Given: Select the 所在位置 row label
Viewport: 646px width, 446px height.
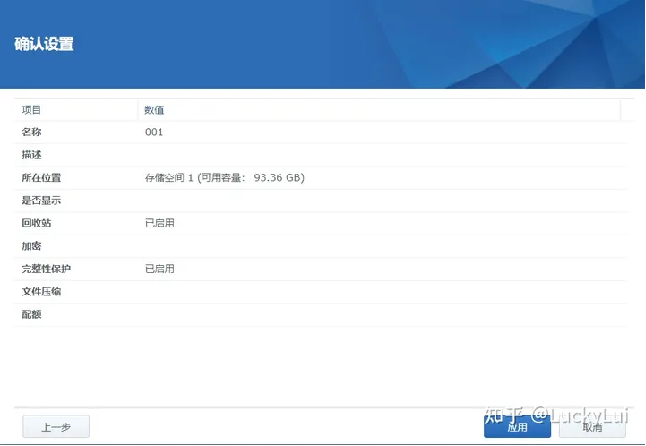Looking at the screenshot, I should 41,177.
